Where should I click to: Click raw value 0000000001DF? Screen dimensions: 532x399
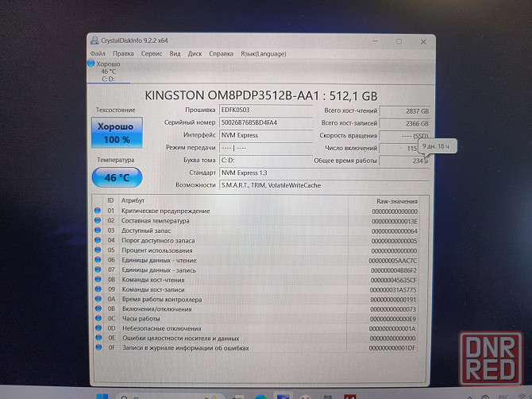[392, 348]
